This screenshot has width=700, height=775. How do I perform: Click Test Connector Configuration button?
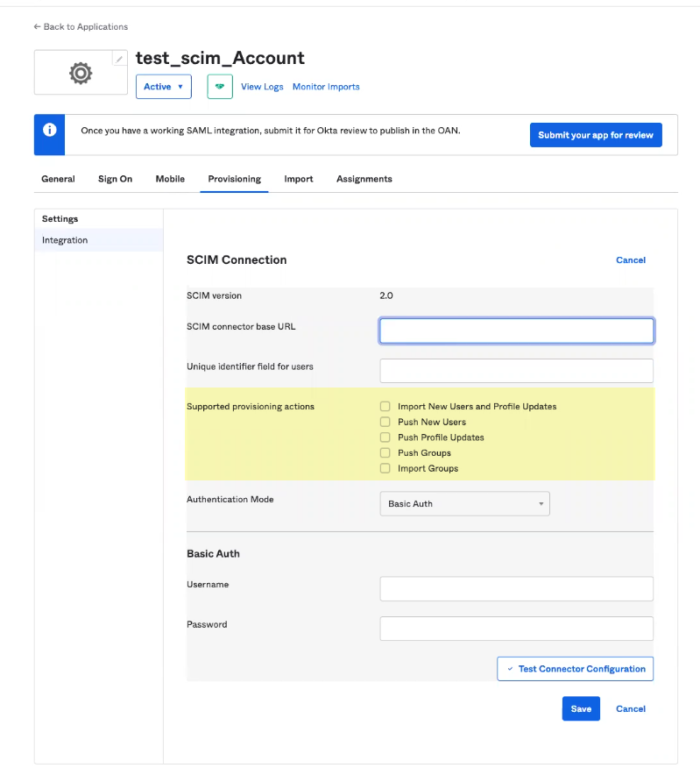[x=575, y=669]
